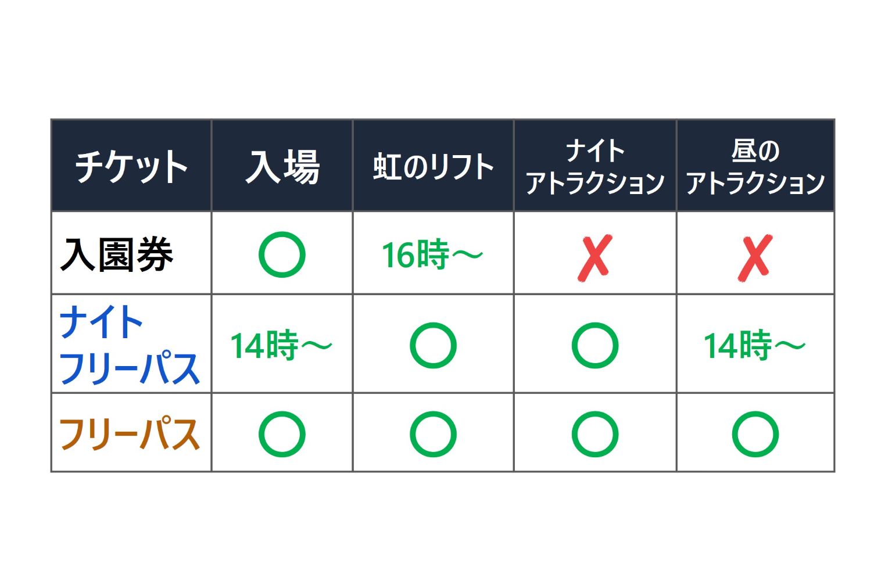Click the red X under ナイトアトラクション for 入園券

point(595,257)
